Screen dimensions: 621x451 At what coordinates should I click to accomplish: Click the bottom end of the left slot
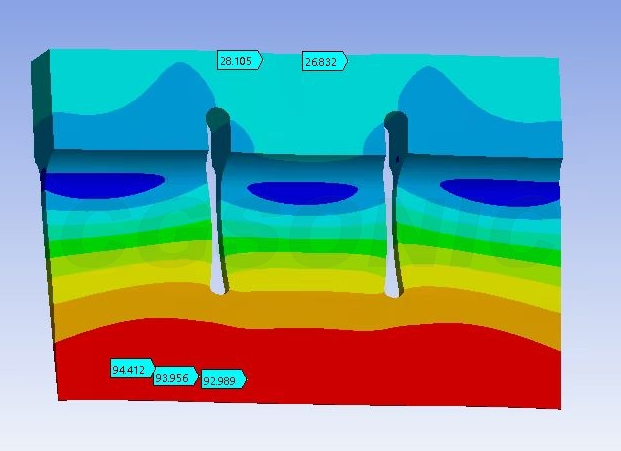pos(218,286)
